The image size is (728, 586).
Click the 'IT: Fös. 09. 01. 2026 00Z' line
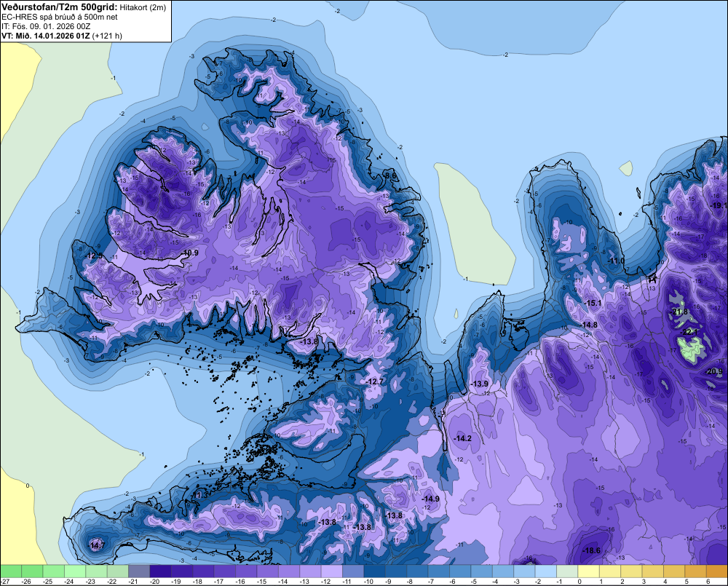[46, 26]
